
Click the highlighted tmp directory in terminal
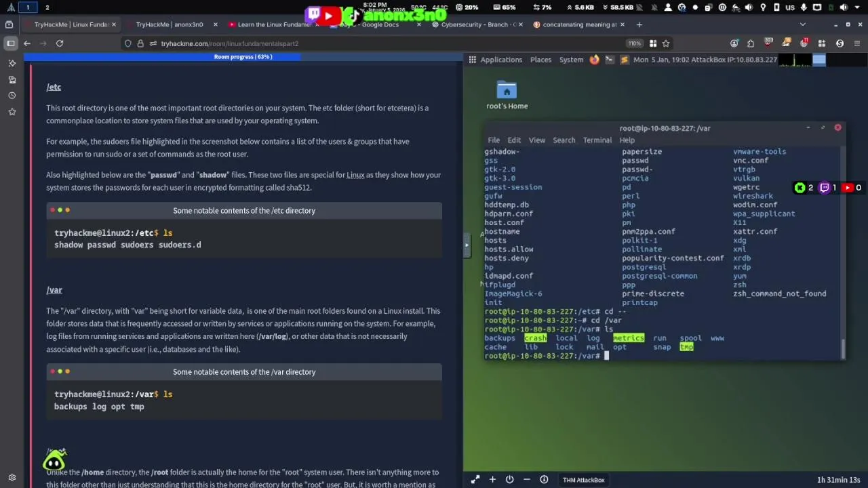coord(686,347)
